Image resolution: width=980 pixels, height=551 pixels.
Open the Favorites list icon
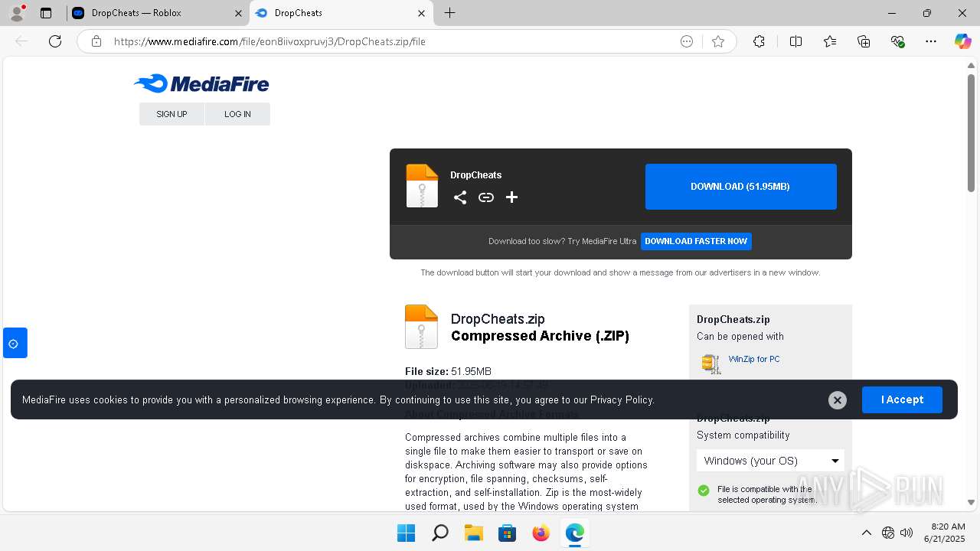pos(830,41)
